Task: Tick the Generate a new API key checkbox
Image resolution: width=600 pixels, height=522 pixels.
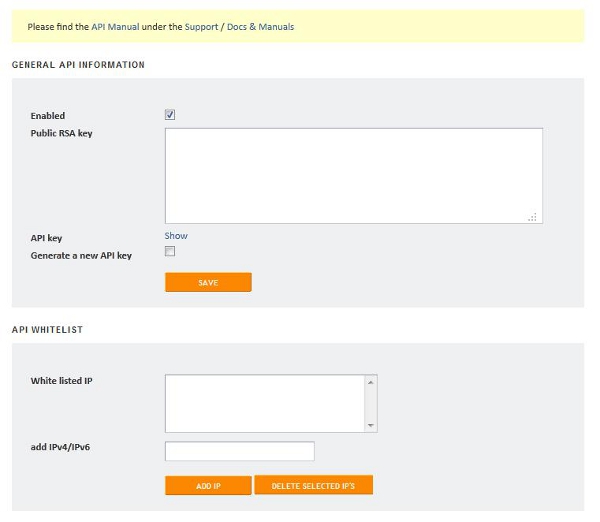Action: 170,252
